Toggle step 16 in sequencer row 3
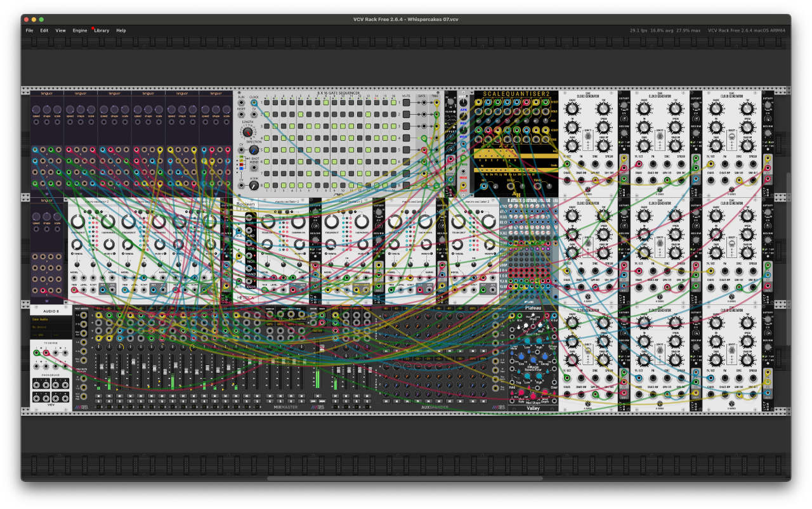The image size is (812, 509). click(393, 126)
